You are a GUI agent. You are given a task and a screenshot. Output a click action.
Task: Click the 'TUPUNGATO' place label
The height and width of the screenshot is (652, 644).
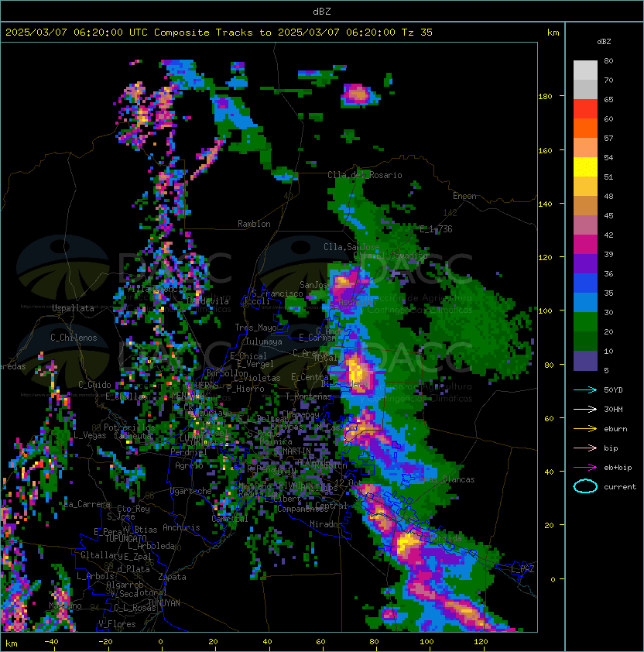click(x=126, y=539)
